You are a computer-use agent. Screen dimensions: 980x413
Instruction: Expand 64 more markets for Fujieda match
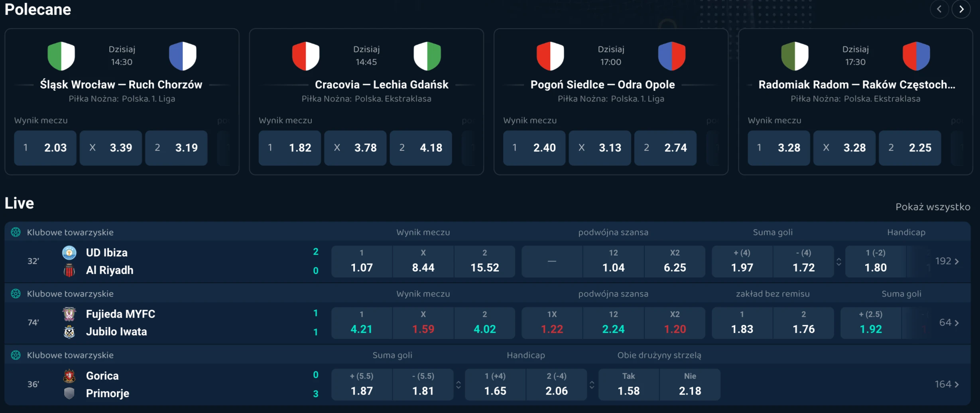(949, 323)
